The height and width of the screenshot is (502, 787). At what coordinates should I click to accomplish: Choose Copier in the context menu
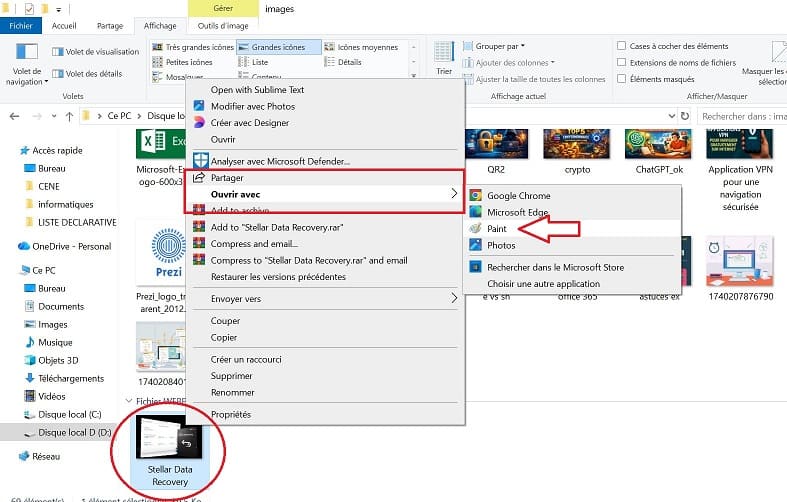coord(223,338)
